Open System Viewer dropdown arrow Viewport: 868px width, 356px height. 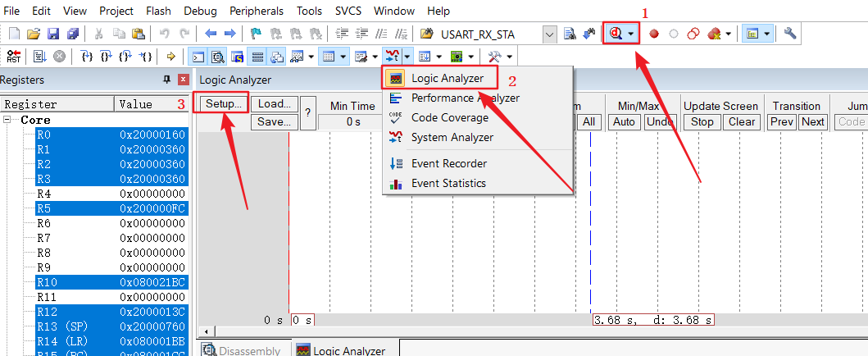(471, 57)
